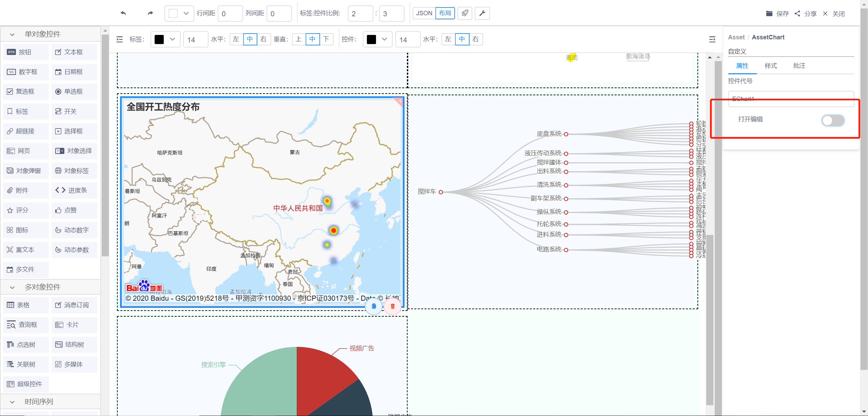
Task: Switch to 布局 layout mode
Action: tap(445, 13)
